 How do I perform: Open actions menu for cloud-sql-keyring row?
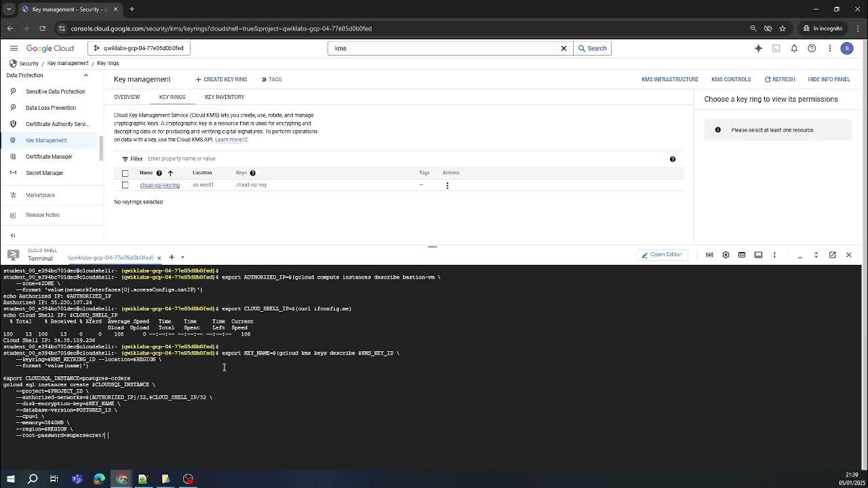pyautogui.click(x=447, y=185)
